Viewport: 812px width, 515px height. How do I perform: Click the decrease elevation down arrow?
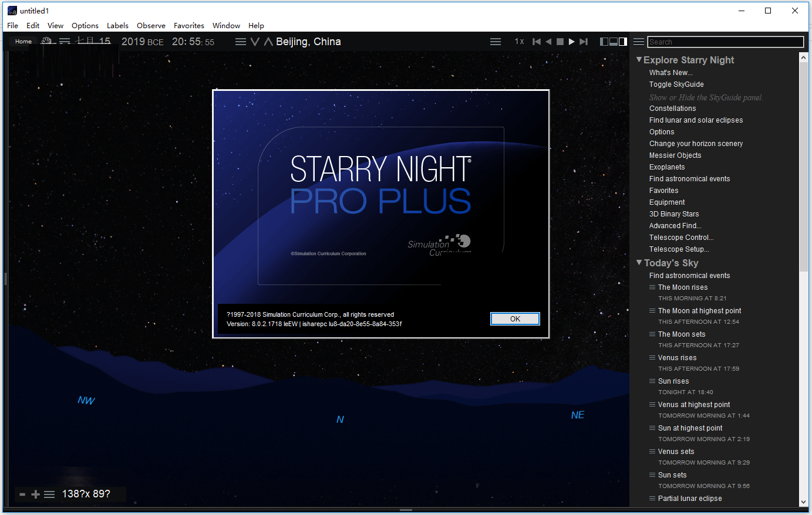(x=255, y=42)
